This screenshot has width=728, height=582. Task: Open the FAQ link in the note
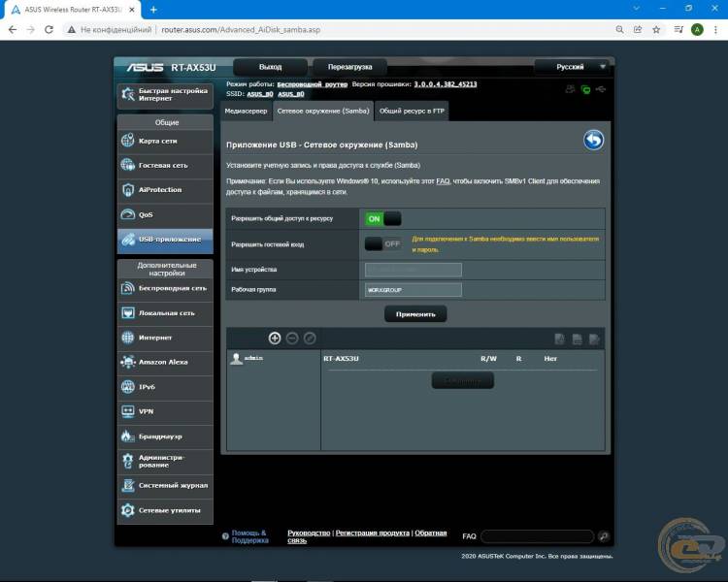[443, 181]
